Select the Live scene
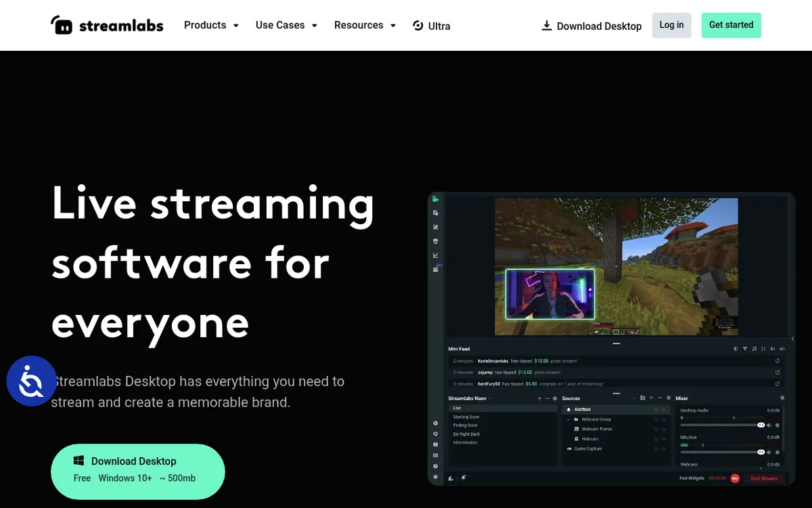812x508 pixels. coord(503,408)
